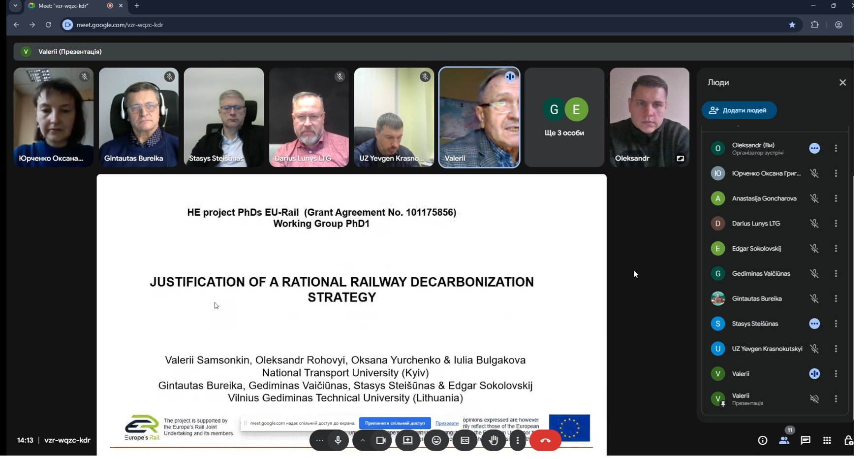Click the Приховати link

click(x=447, y=423)
